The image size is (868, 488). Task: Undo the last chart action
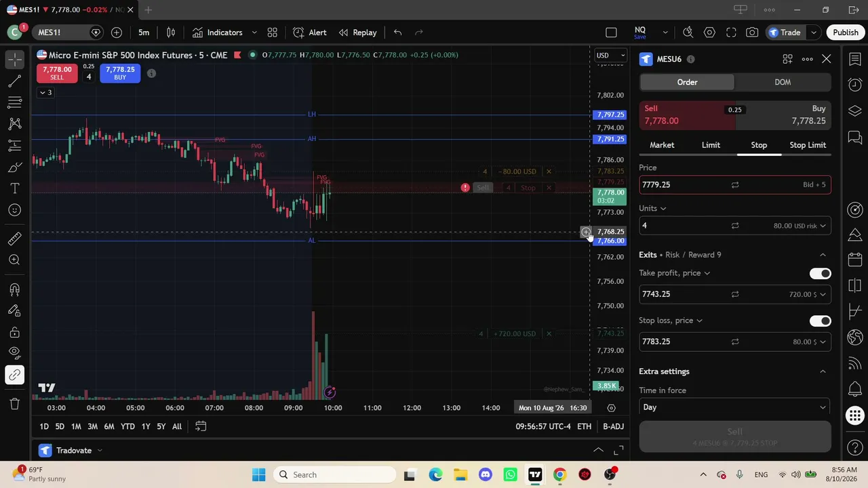pyautogui.click(x=397, y=33)
